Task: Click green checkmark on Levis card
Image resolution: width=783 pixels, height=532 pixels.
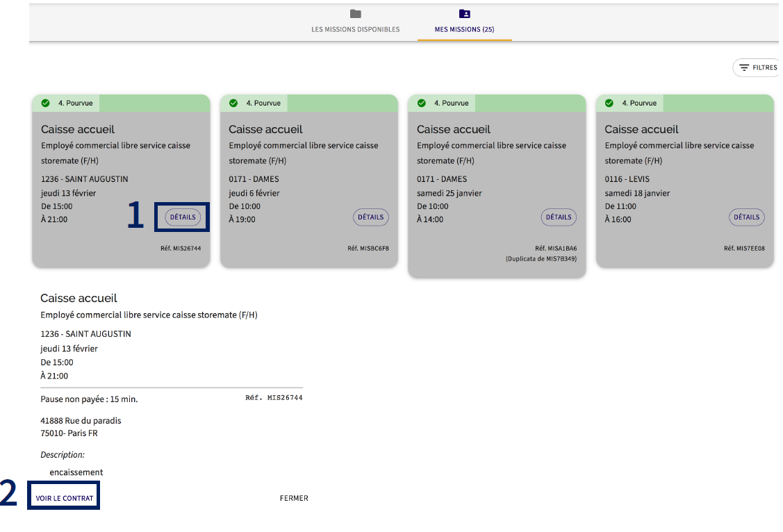Action: (x=609, y=103)
